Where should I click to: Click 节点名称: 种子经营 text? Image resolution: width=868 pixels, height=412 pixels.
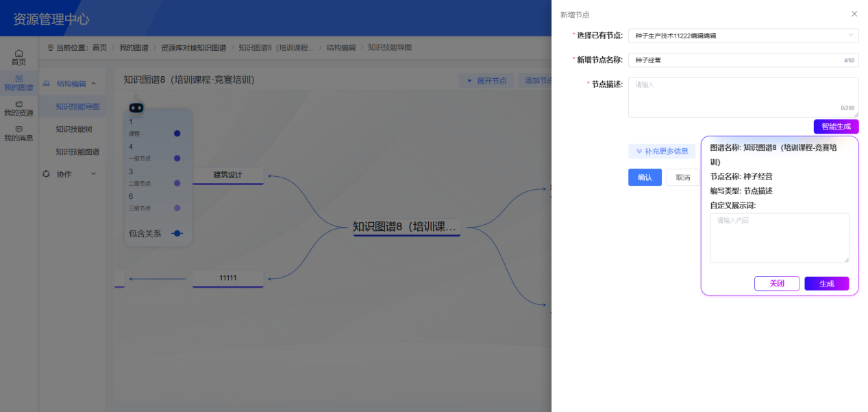(x=741, y=176)
